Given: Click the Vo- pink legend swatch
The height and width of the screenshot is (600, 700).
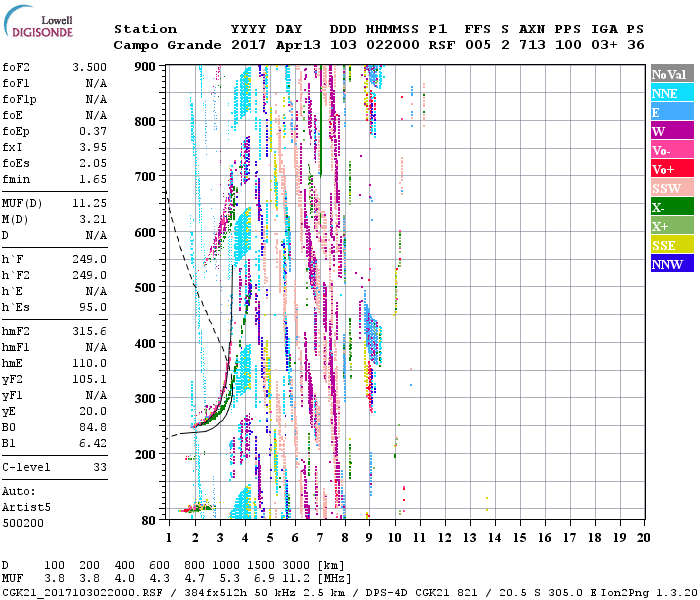Looking at the screenshot, I should pyautogui.click(x=671, y=150).
